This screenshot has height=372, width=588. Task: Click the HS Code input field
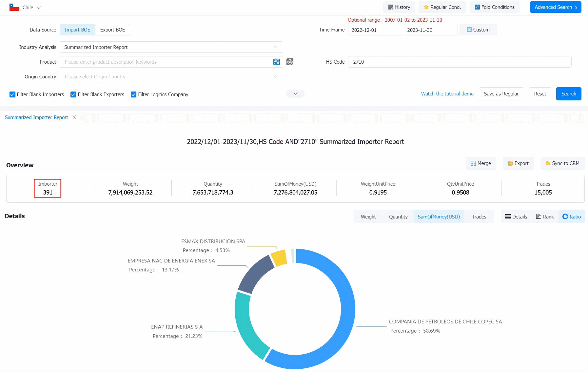[460, 62]
